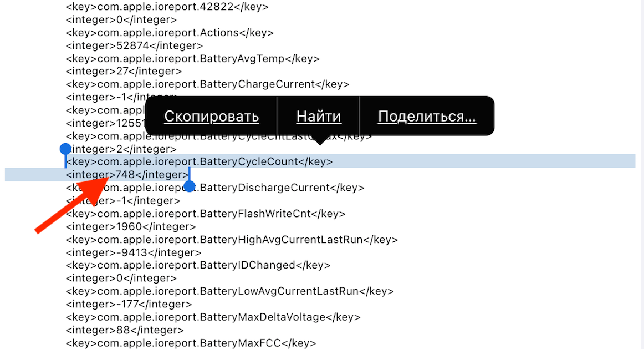Viewport: 644px width, 349px height.
Task: Tap the integer 1960 value line
Action: (130, 226)
